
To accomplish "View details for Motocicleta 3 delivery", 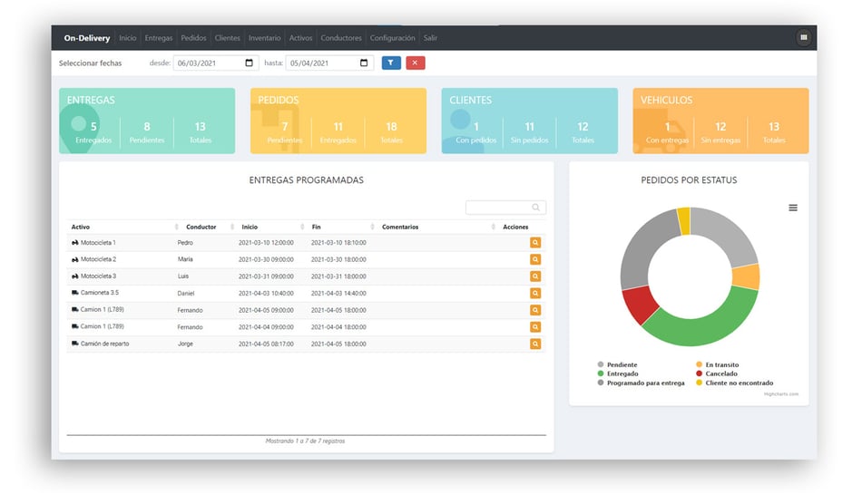I will point(535,276).
